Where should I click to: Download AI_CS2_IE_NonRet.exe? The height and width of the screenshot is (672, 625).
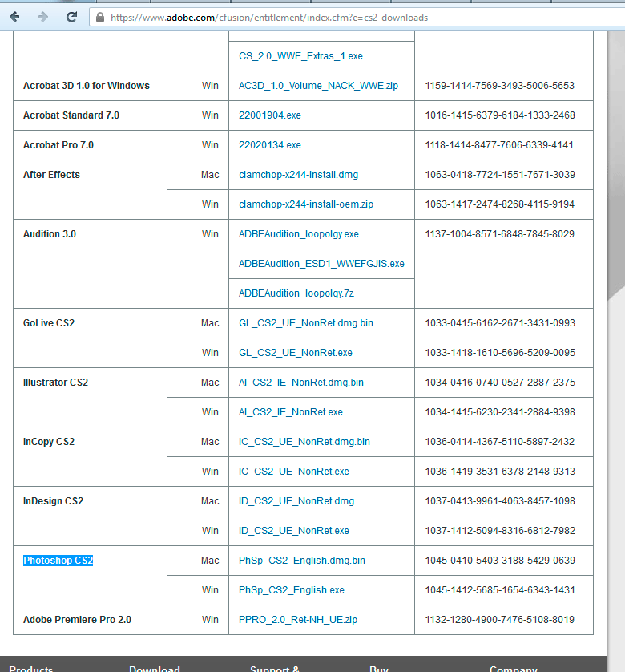click(290, 412)
